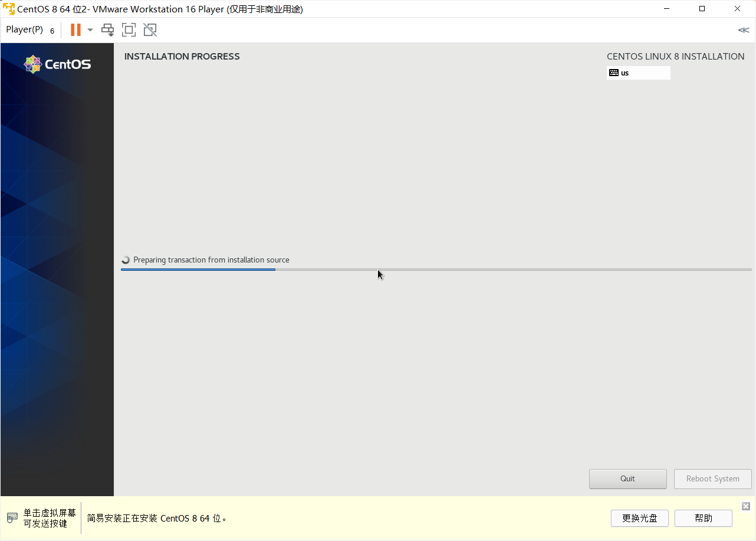Click the INSTALLATION PROGRESS heading
Screen dimensions: 756x541
coord(182,57)
